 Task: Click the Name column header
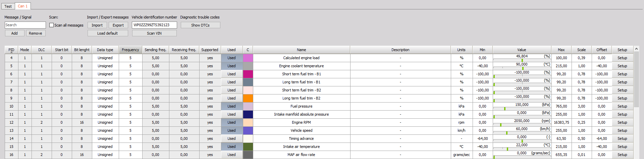pos(302,50)
